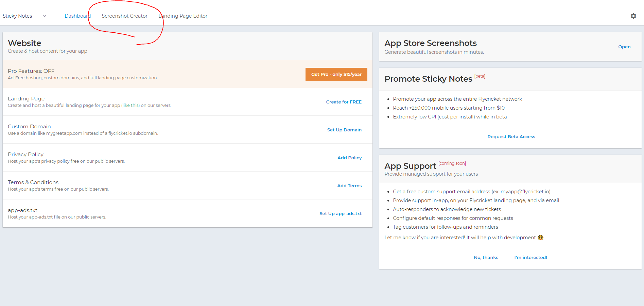Click 'Auto-responders to acknowledge new tickets' bullet

pos(447,209)
